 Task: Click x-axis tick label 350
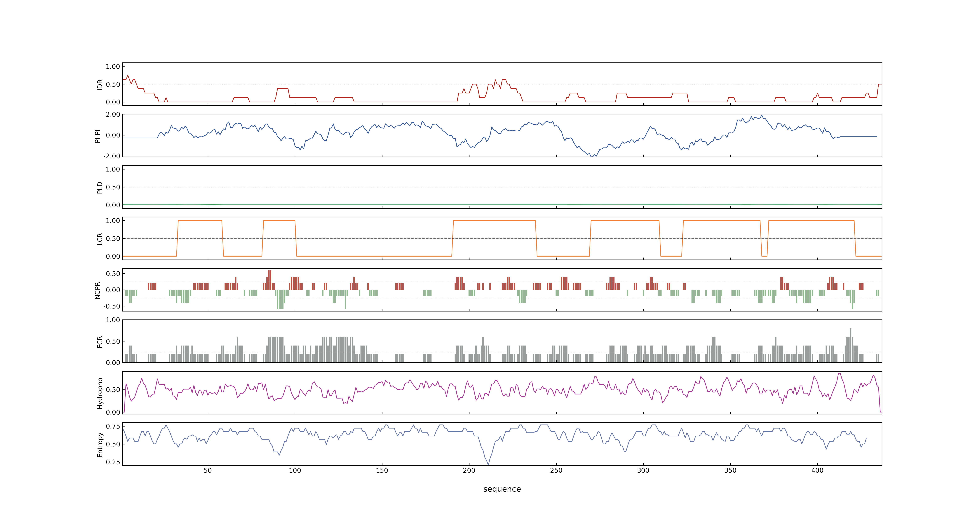[x=730, y=470]
